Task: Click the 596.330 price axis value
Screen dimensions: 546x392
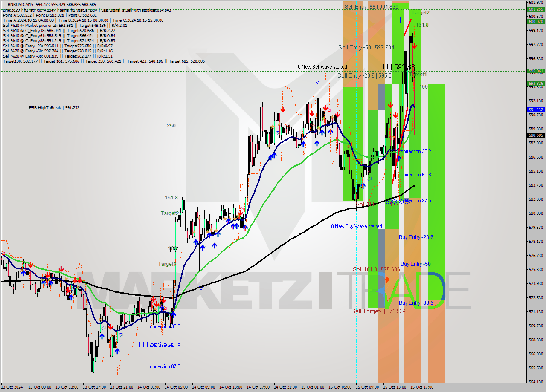Action: coord(536,58)
